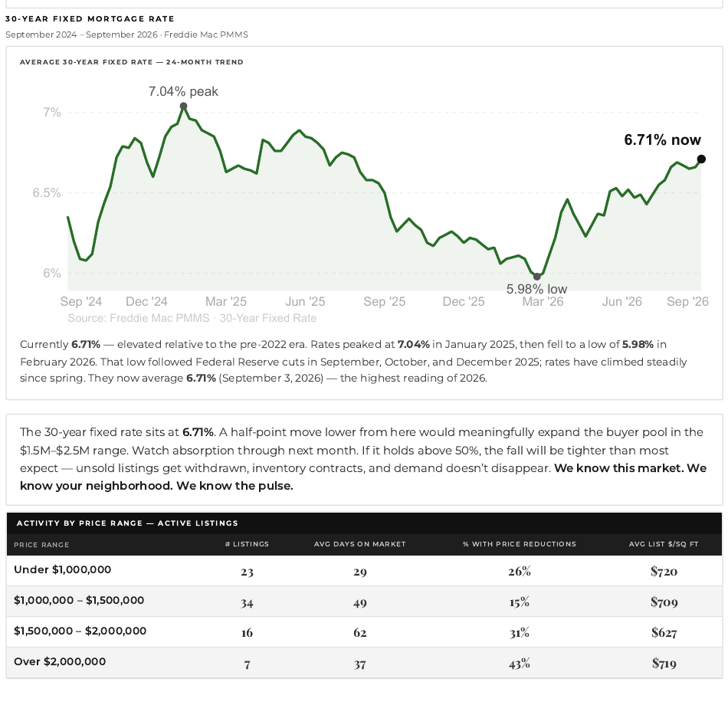Click the $720 price per sq ft value

(664, 571)
